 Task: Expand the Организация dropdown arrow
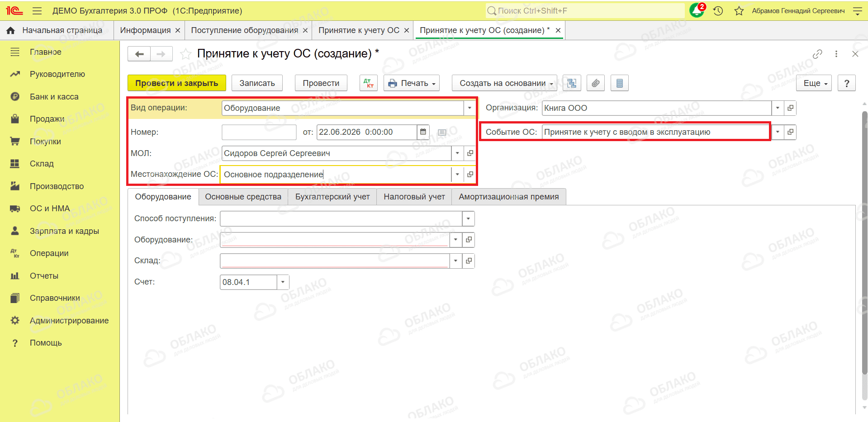click(x=778, y=108)
